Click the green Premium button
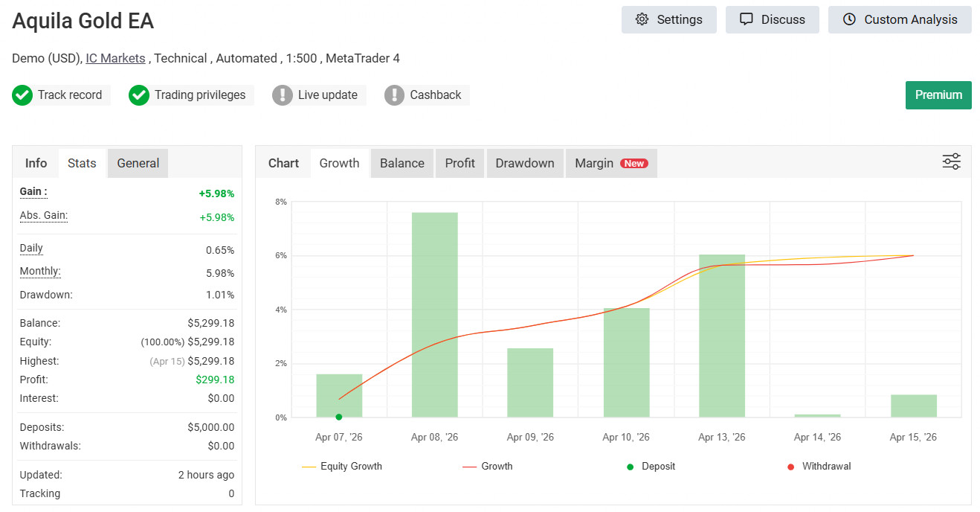This screenshot has height=512, width=980. click(938, 95)
